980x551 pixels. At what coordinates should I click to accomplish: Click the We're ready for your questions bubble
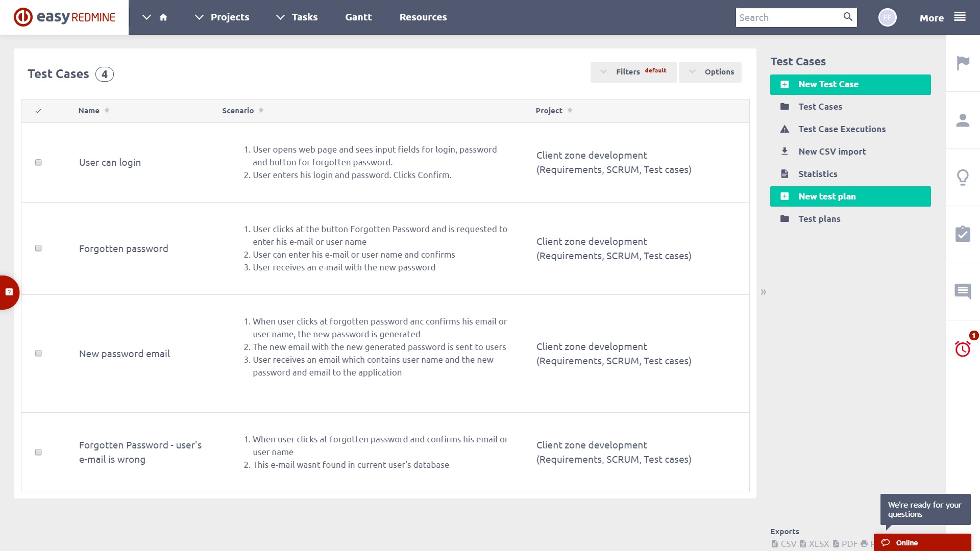(x=925, y=509)
